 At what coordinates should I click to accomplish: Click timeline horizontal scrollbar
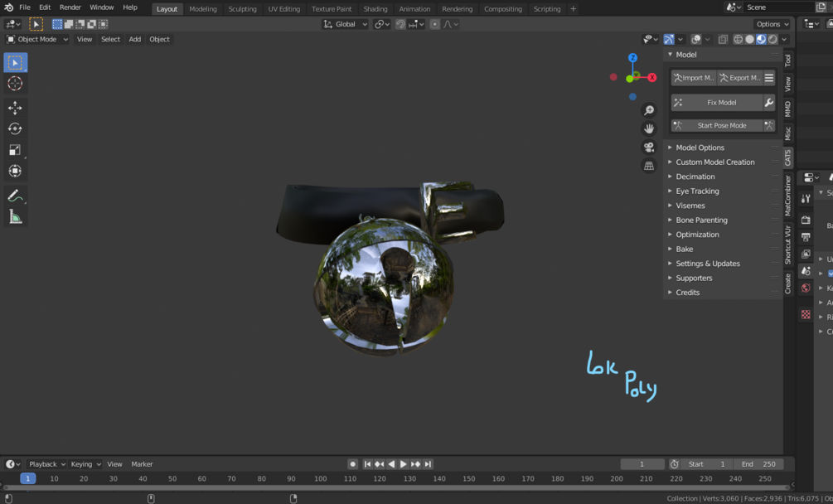396,487
